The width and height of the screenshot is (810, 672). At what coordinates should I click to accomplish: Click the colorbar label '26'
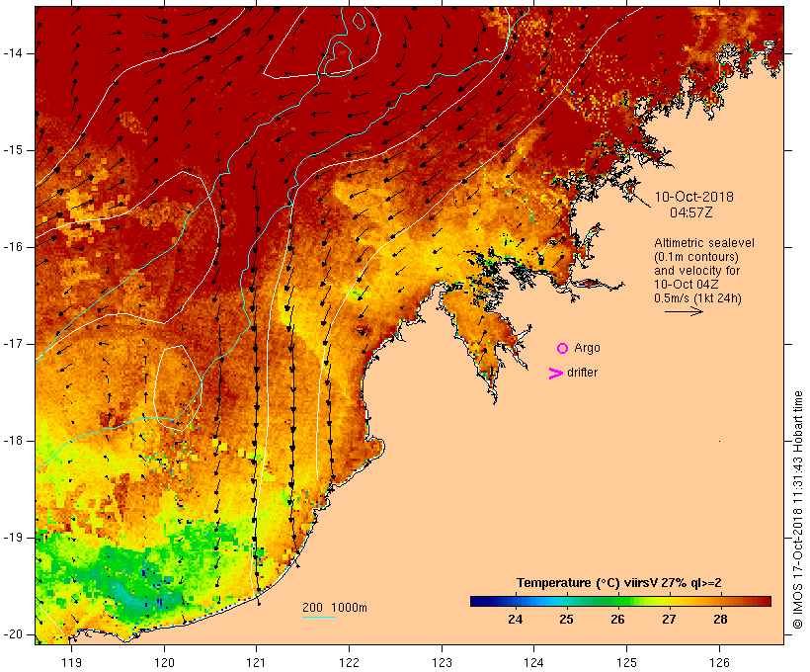point(617,620)
